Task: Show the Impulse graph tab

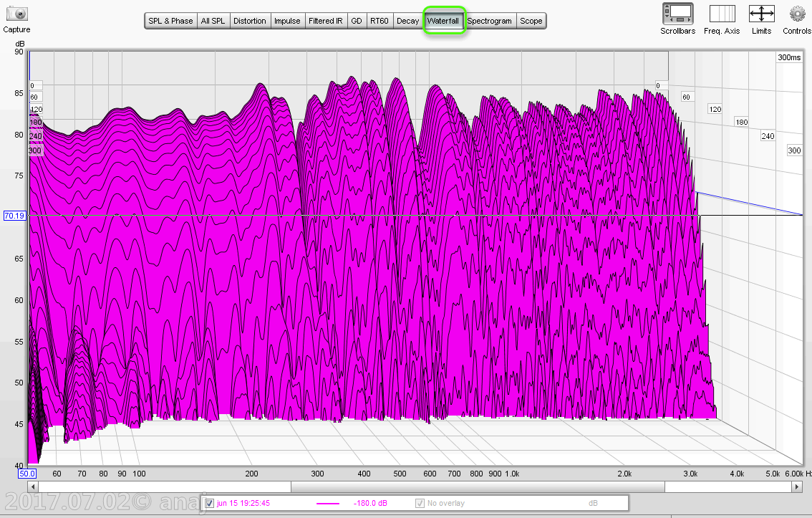Action: [x=287, y=21]
